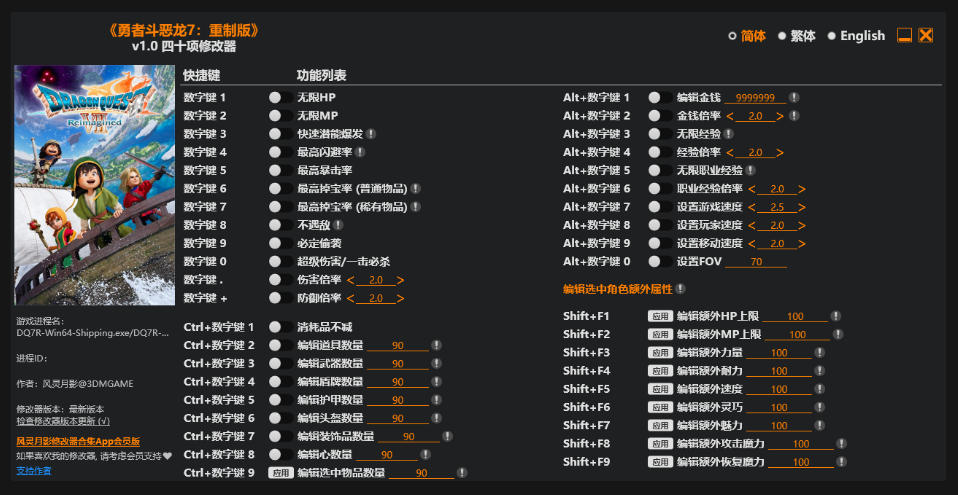Increase 经验倍率 with right arrow
This screenshot has width=958, height=495.
click(780, 152)
